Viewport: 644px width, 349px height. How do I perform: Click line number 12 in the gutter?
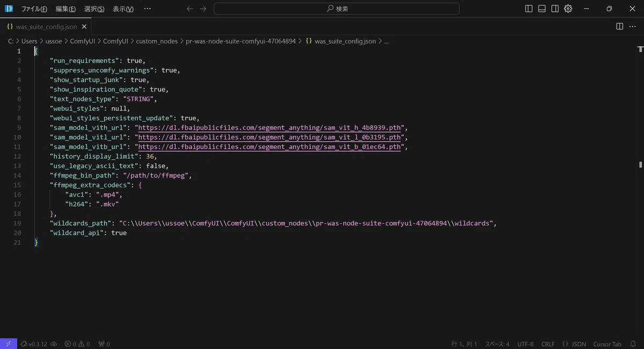click(18, 156)
